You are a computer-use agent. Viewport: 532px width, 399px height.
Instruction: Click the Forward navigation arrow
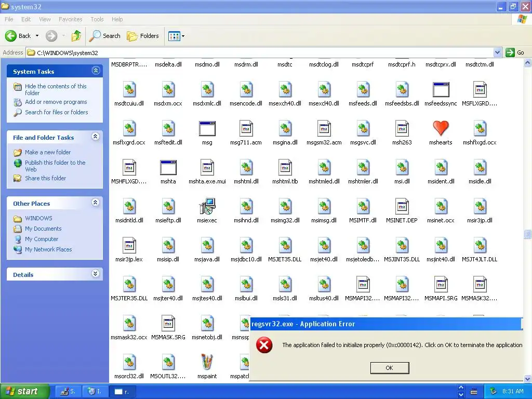(51, 36)
